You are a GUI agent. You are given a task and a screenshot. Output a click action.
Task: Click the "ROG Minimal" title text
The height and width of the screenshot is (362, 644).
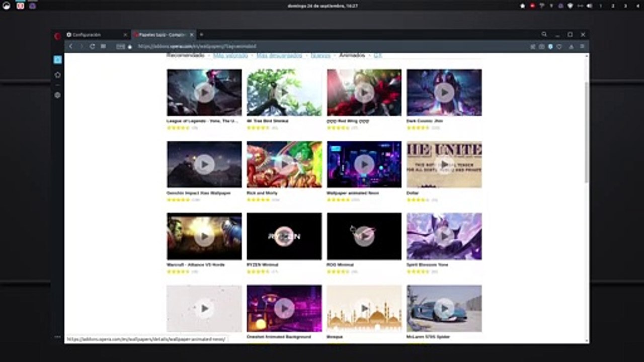tap(340, 264)
